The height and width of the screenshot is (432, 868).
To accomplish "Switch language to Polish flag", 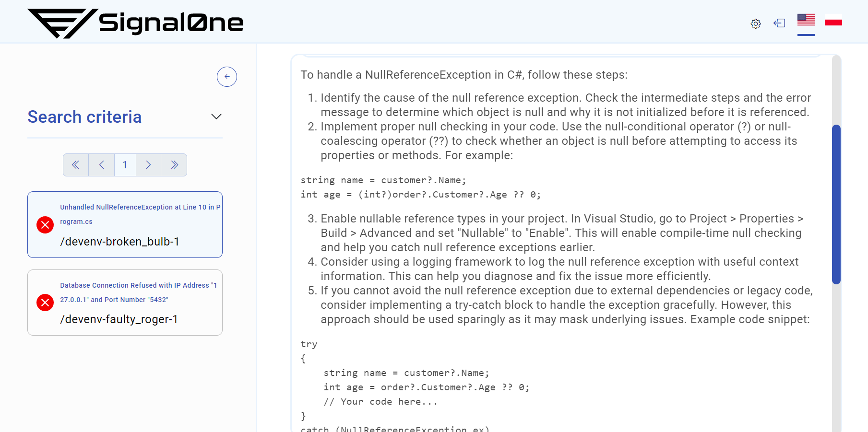I will coord(833,22).
